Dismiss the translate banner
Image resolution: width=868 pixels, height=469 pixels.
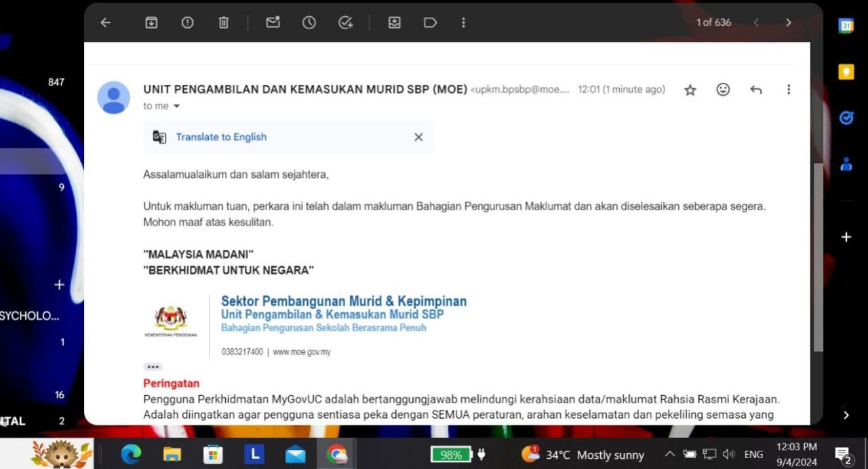pos(418,137)
